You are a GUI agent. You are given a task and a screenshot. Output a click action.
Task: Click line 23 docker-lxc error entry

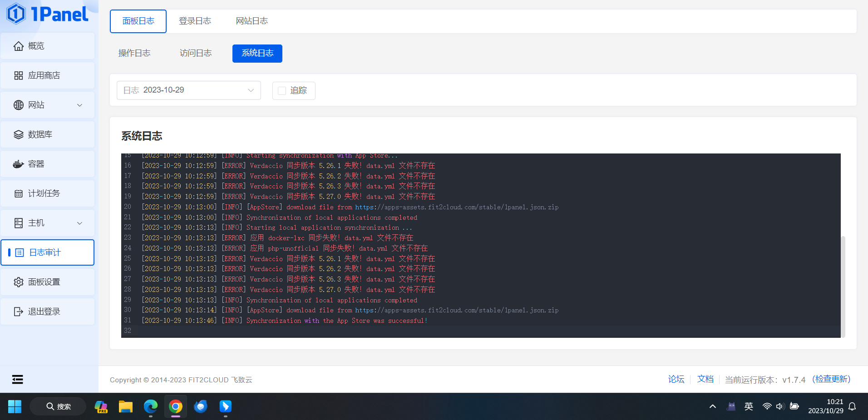point(277,238)
